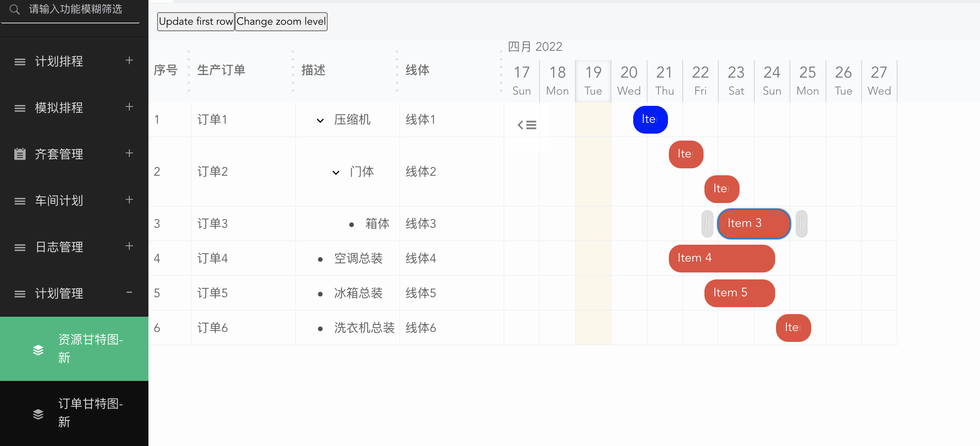Select the Item 4 task bar
This screenshot has height=446, width=980.
click(x=722, y=258)
